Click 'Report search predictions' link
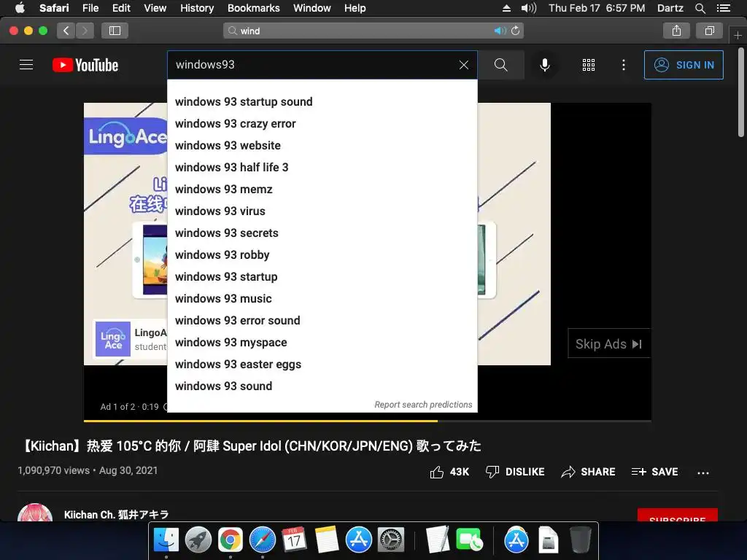 (x=423, y=405)
